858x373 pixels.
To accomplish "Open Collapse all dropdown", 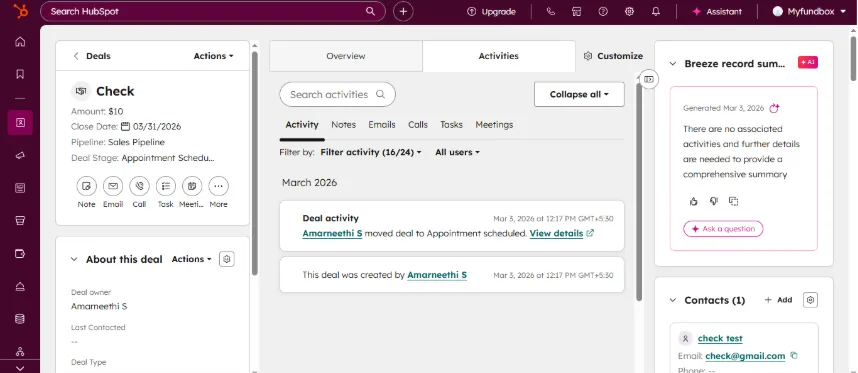I will tap(579, 95).
